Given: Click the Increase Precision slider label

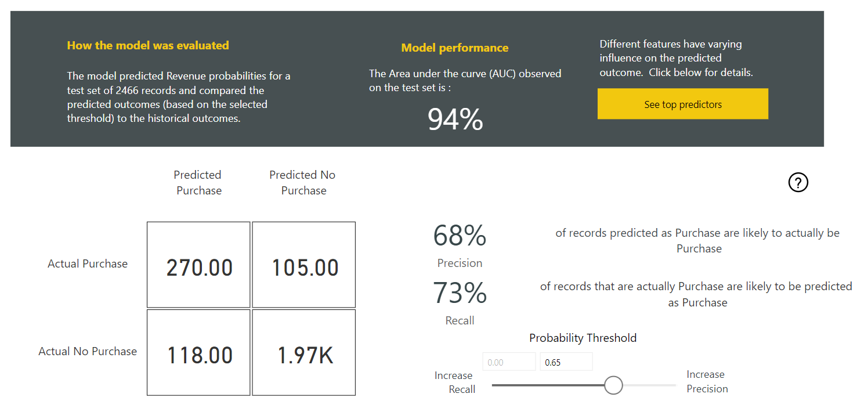Looking at the screenshot, I should (x=706, y=381).
